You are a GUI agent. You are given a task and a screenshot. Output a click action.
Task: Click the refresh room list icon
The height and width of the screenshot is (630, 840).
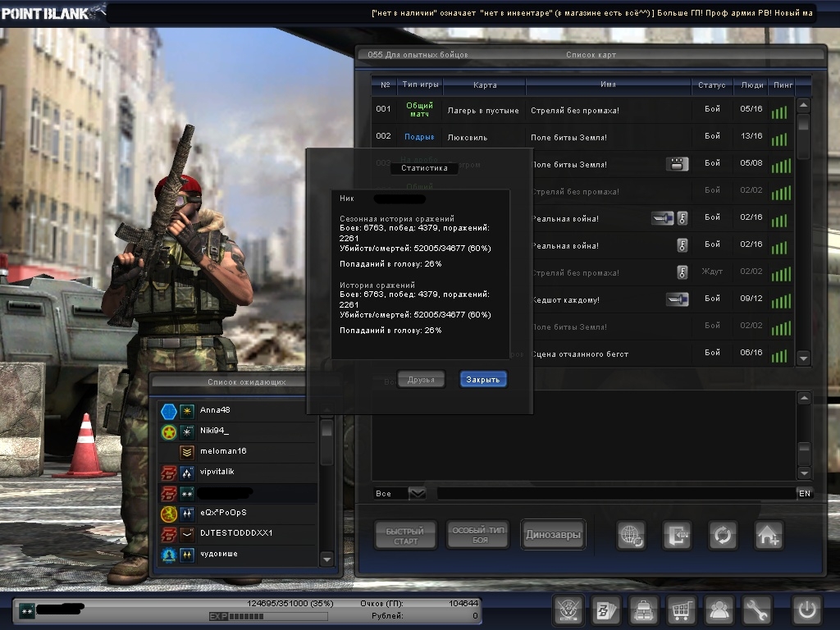point(723,536)
